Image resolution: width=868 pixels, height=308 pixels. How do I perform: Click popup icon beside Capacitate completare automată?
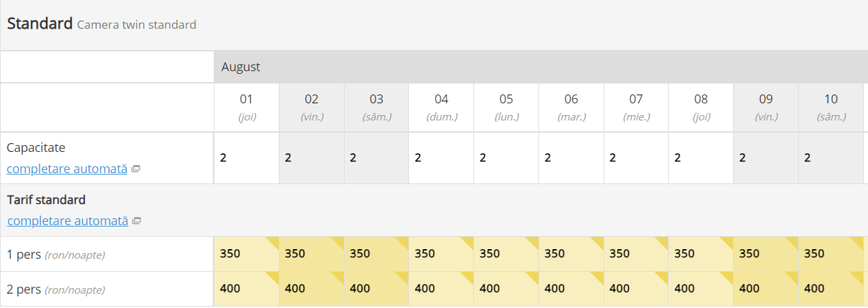136,169
